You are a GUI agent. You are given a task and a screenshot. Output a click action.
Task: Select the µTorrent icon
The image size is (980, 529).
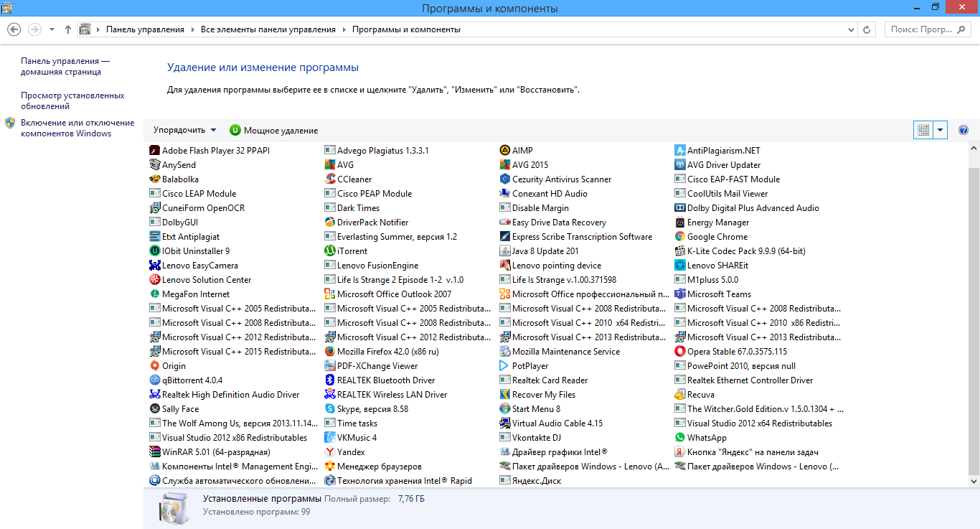(x=330, y=251)
